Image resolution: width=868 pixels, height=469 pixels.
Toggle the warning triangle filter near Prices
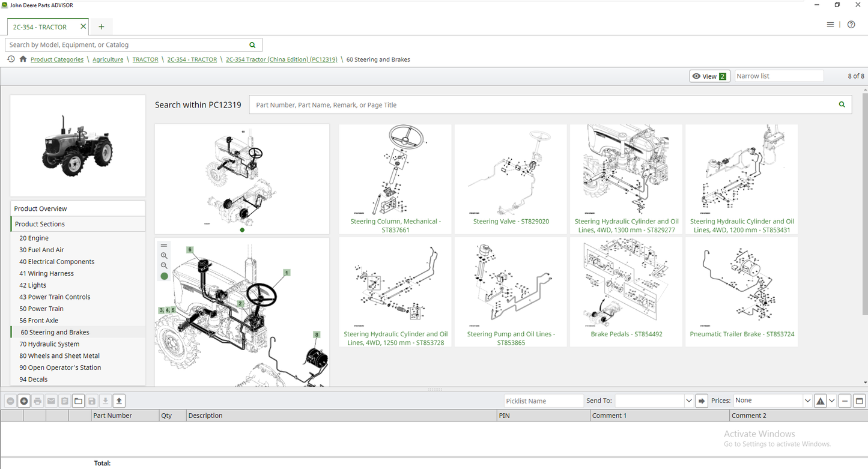point(820,401)
